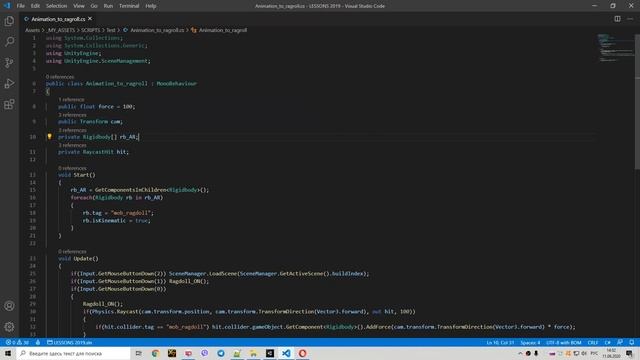Click the SCRIPTS breadcrumb segment
The width and height of the screenshot is (640, 360).
[x=90, y=30]
